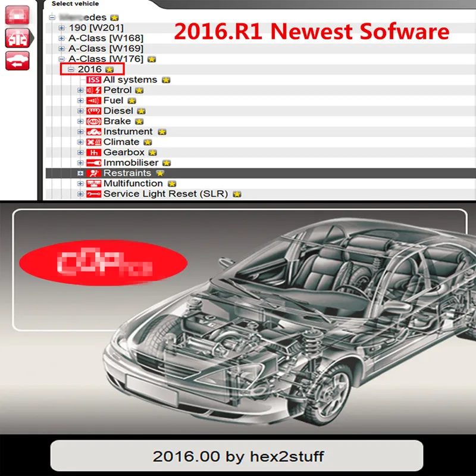Expand the 190 [W201] tree node
The height and width of the screenshot is (476, 476).
click(x=61, y=27)
